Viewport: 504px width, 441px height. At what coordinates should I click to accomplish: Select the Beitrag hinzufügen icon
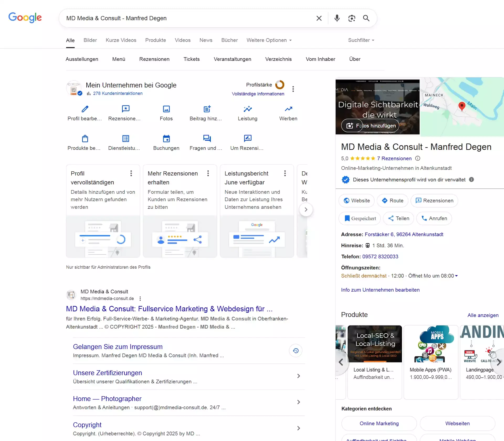tap(207, 109)
